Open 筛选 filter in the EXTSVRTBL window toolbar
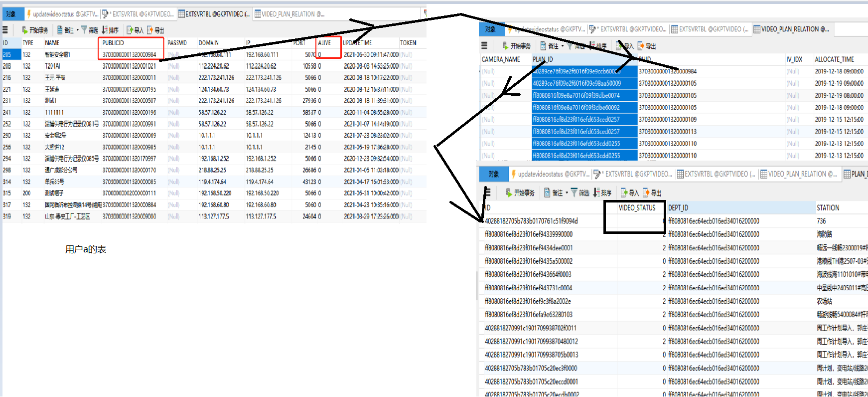This screenshot has height=397, width=868. pos(90,30)
